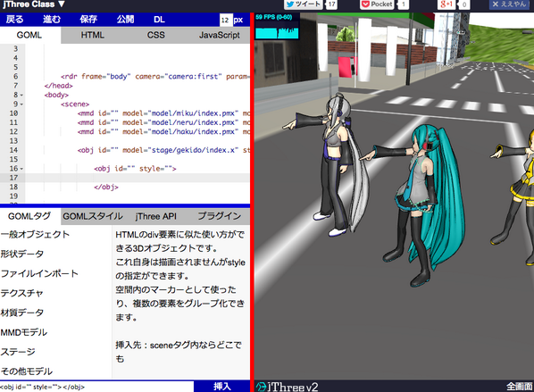Screen dimensions: 534x392
Task: Click the neru model code on line 11
Action: [x=163, y=122]
